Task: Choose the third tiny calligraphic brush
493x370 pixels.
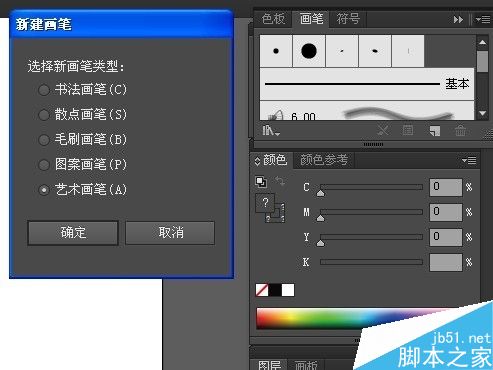Action: [342, 51]
